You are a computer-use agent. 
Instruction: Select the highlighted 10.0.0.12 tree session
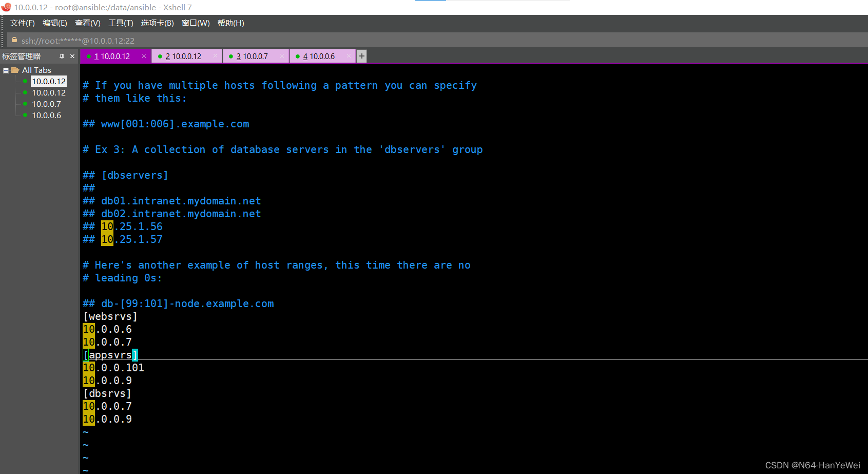coord(49,81)
